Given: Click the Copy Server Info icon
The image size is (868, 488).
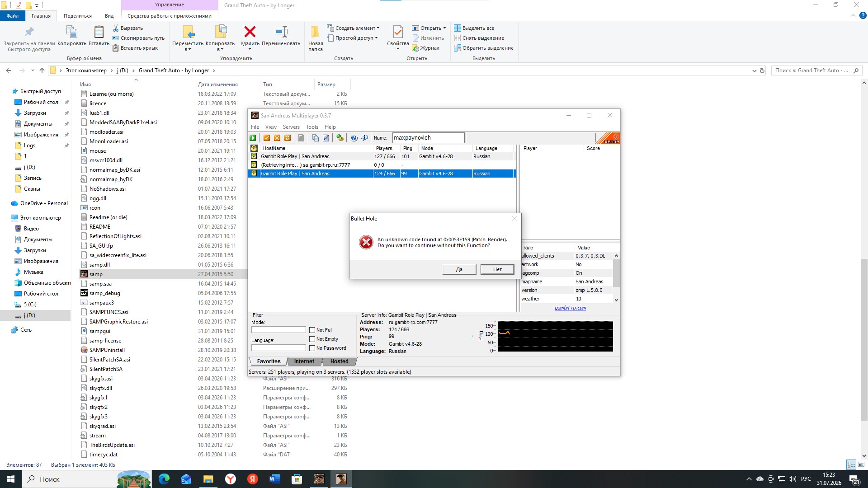Looking at the screenshot, I should tap(316, 138).
